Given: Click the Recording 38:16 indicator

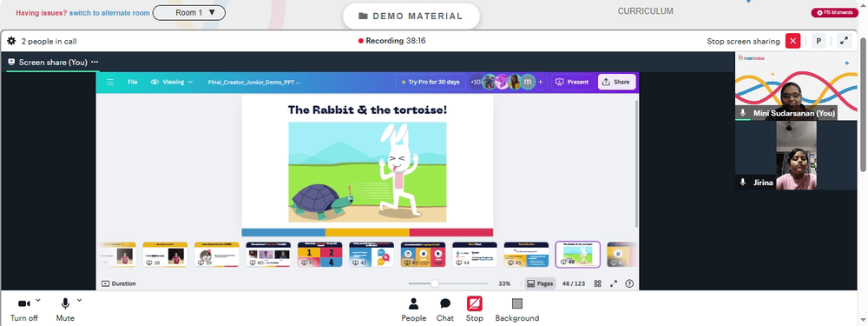Looking at the screenshot, I should [392, 41].
